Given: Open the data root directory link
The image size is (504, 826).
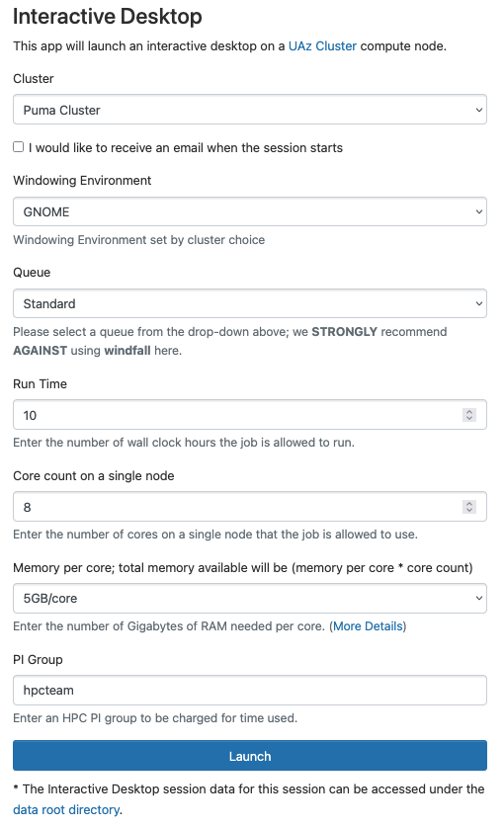Looking at the screenshot, I should (66, 809).
